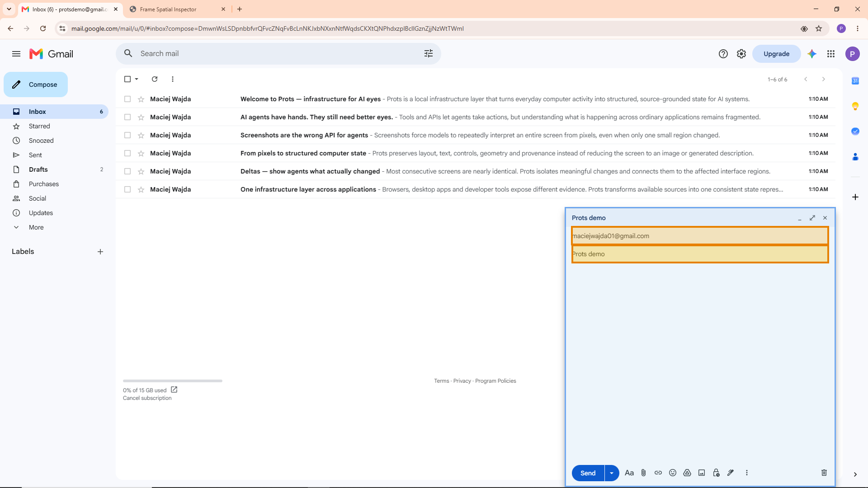
Task: Open the Chrome three-dot menu
Action: pos(858,28)
